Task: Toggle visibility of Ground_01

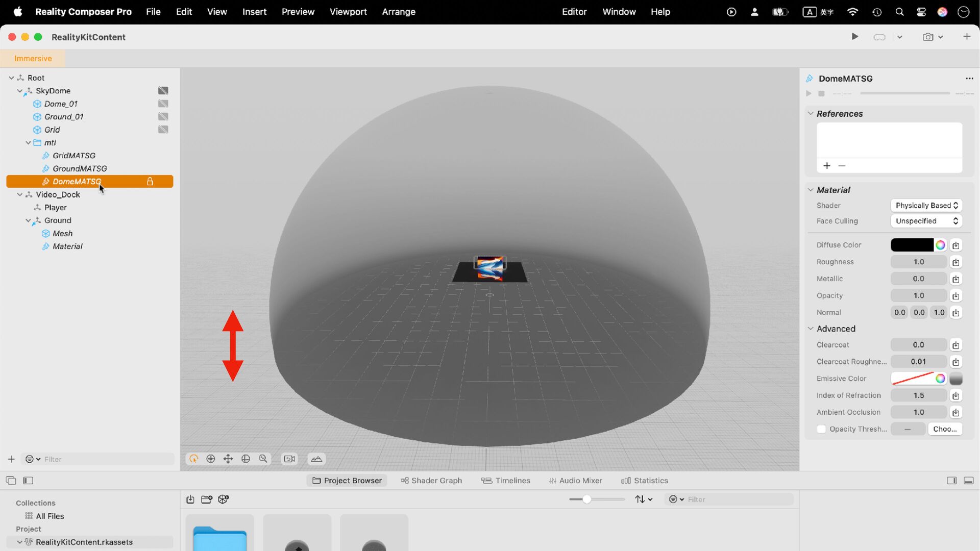Action: 163,117
